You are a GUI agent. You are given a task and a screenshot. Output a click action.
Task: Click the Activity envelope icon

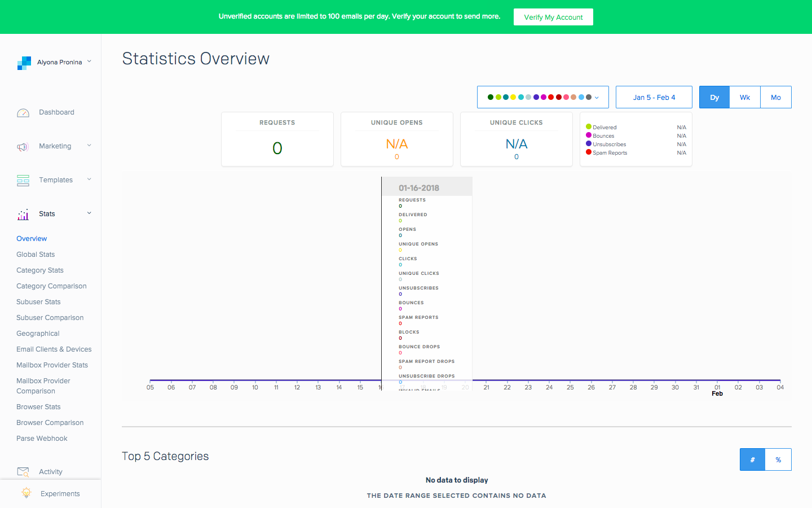click(x=23, y=471)
